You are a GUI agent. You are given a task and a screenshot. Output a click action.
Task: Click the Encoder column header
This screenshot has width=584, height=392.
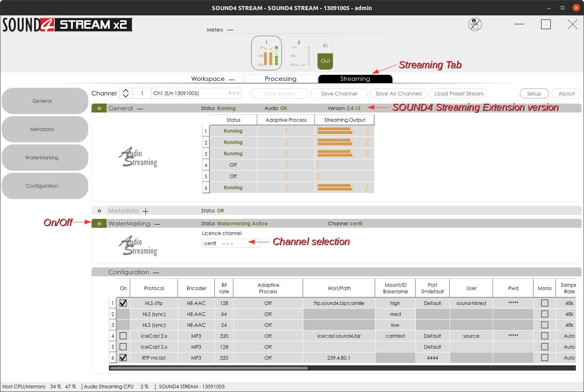click(x=196, y=288)
